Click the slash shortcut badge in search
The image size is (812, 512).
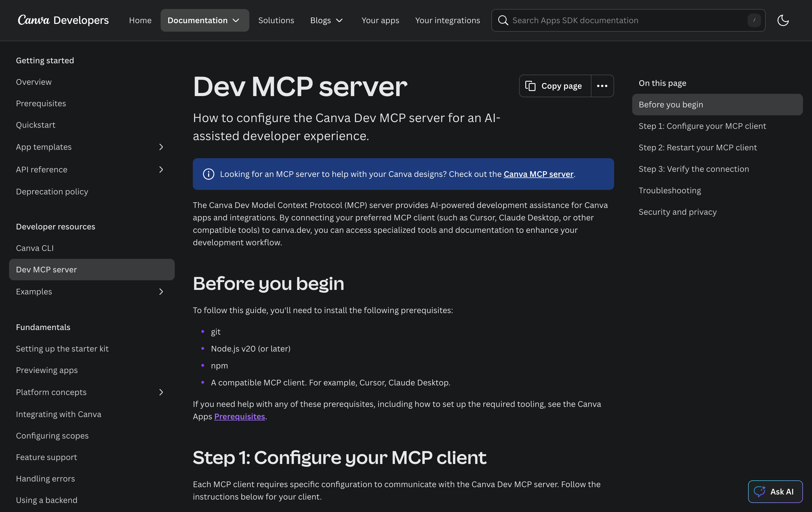click(x=754, y=20)
